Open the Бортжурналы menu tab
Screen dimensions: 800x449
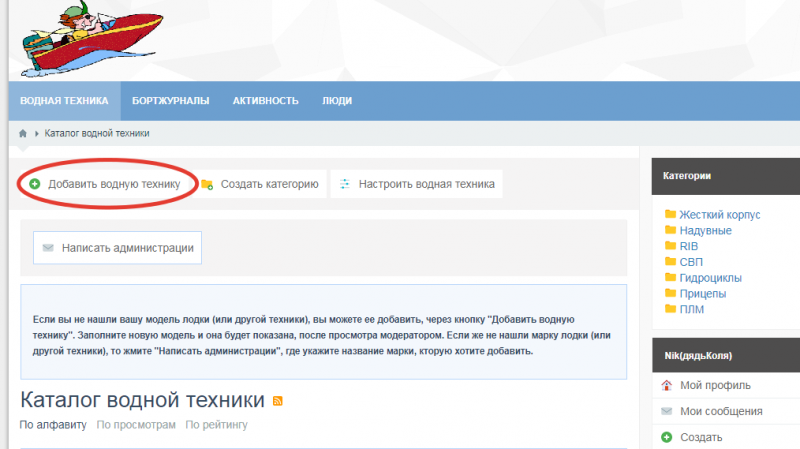point(170,101)
